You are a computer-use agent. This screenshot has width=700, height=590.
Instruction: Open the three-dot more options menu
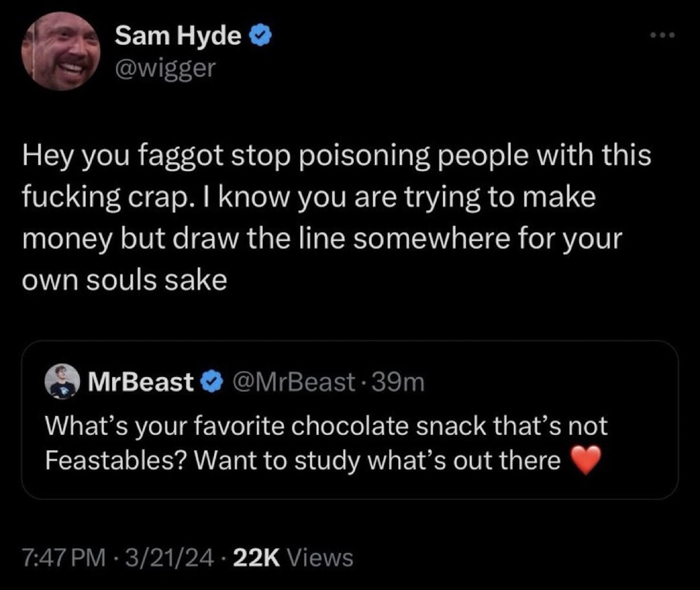point(662,35)
